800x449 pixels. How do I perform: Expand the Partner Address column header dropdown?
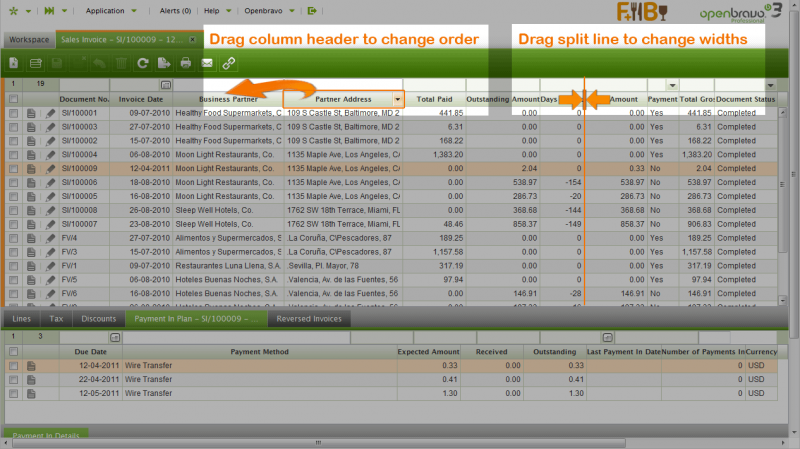[x=398, y=100]
